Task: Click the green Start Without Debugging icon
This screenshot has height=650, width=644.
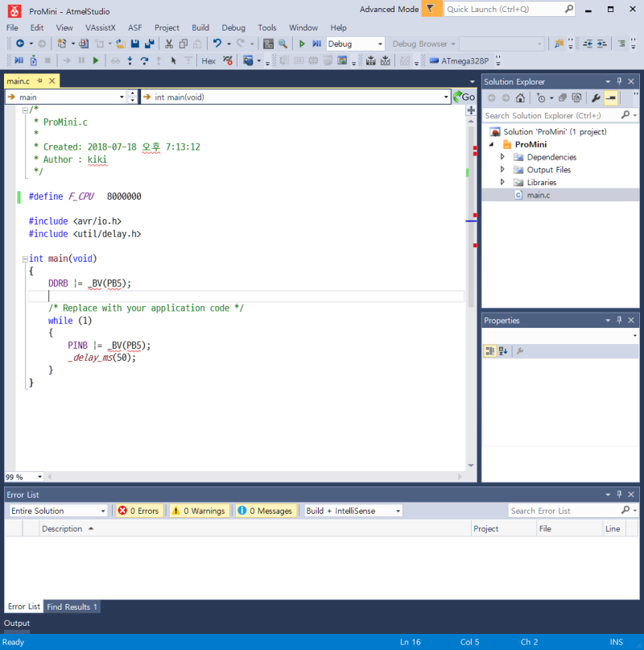Action: click(x=303, y=43)
